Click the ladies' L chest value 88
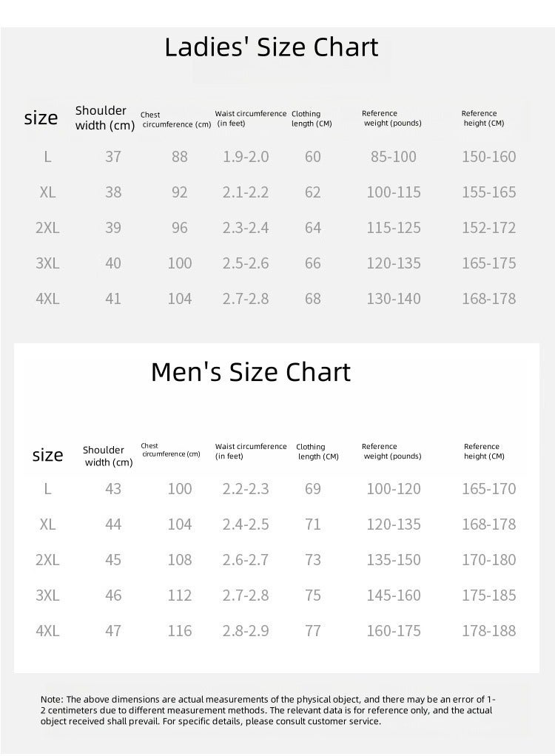 pyautogui.click(x=179, y=157)
